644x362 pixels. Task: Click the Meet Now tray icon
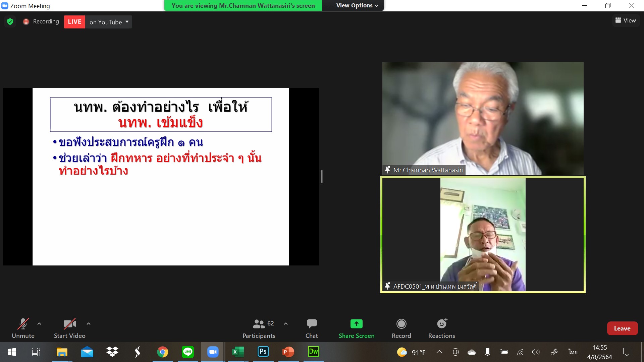point(455,352)
